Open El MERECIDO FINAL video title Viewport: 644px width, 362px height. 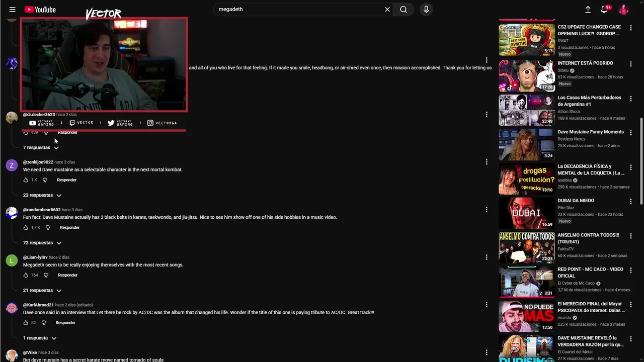coord(590,307)
